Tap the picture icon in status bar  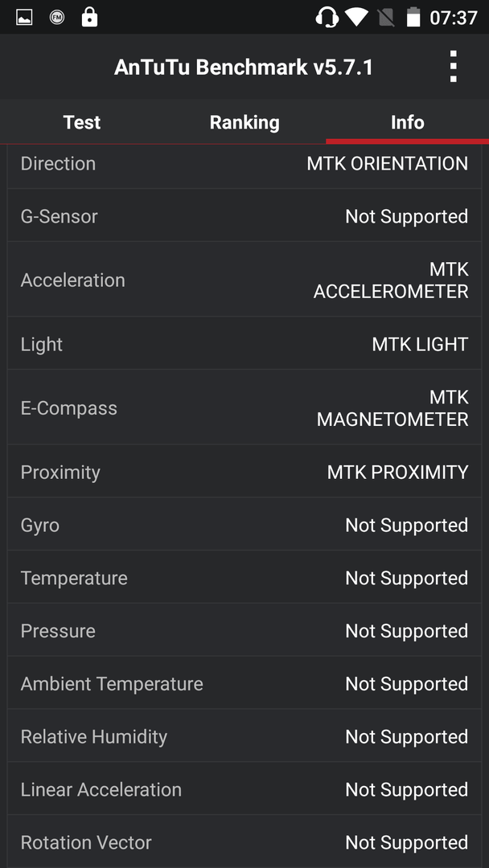pyautogui.click(x=24, y=18)
